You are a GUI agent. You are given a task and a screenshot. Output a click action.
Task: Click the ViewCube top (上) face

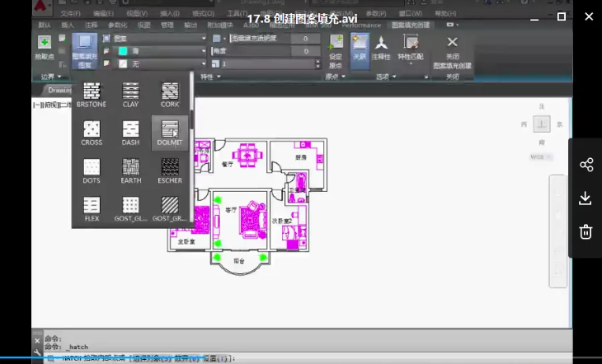(x=542, y=124)
